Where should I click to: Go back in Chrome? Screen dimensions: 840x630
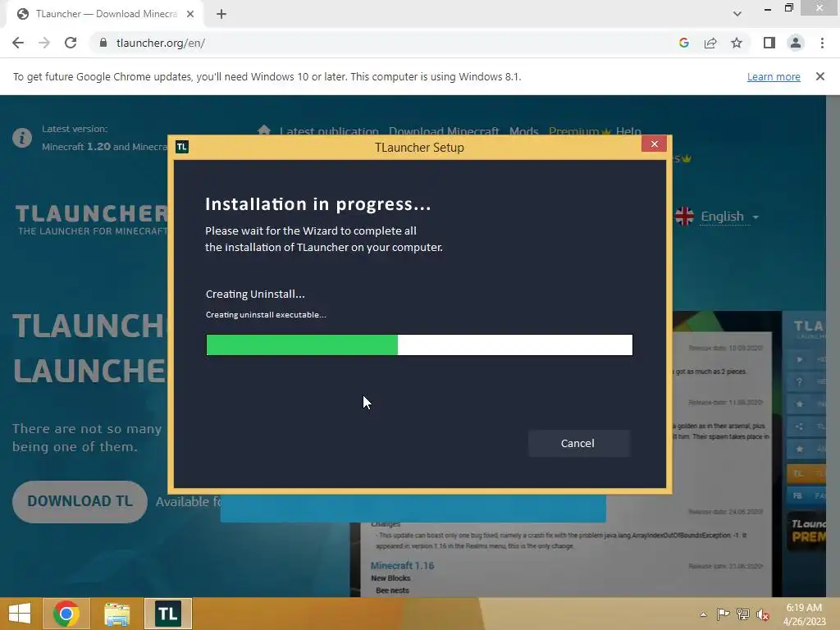click(18, 43)
